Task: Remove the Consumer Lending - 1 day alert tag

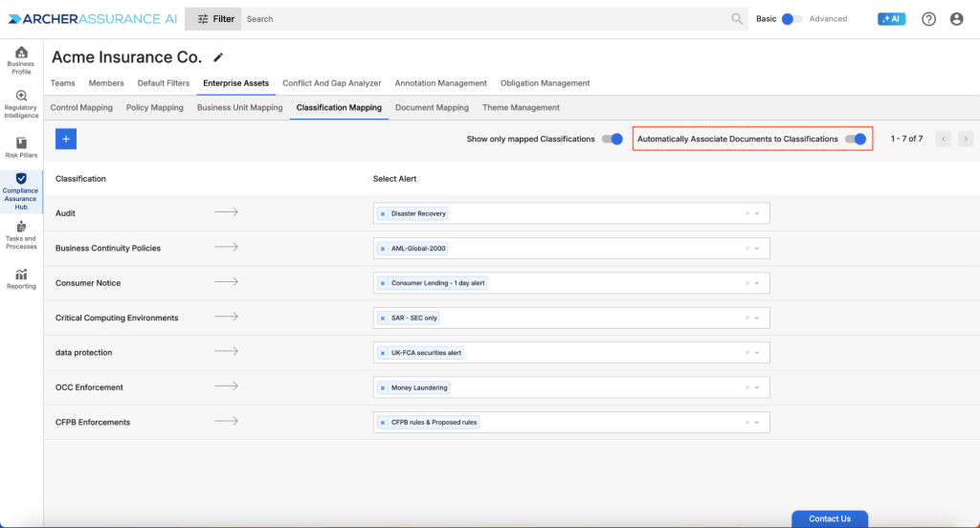Action: tap(383, 283)
